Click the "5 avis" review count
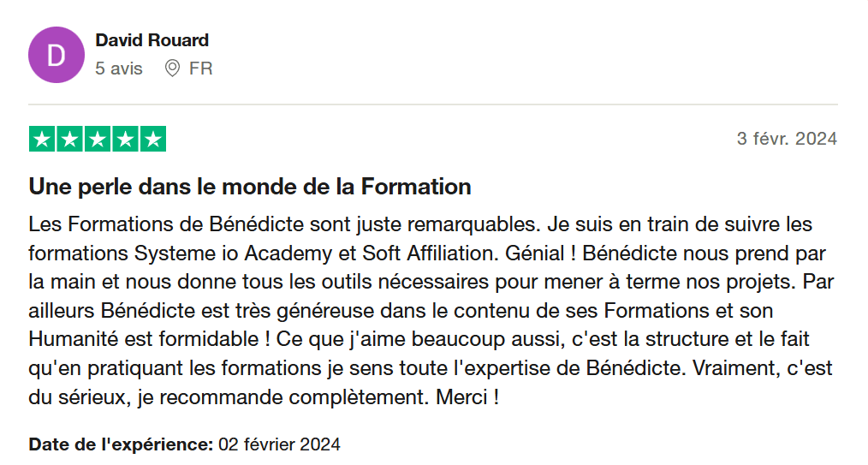The width and height of the screenshot is (868, 465). (x=119, y=69)
